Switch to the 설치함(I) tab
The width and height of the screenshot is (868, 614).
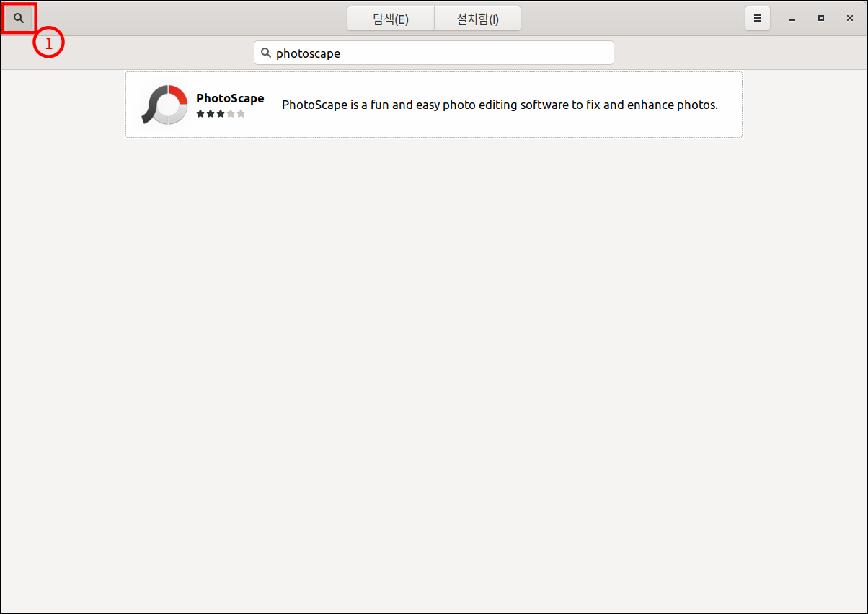coord(477,19)
